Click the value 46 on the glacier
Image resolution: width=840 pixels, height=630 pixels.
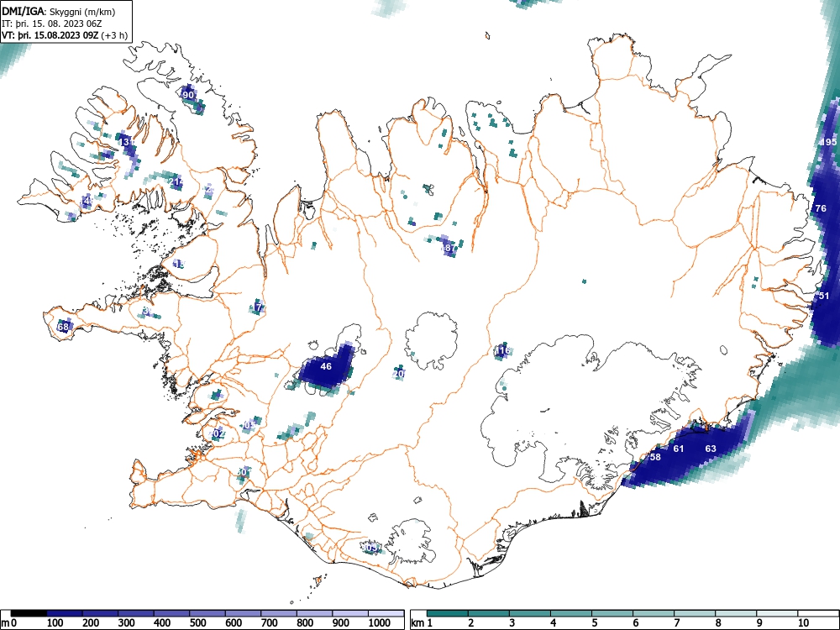point(326,366)
